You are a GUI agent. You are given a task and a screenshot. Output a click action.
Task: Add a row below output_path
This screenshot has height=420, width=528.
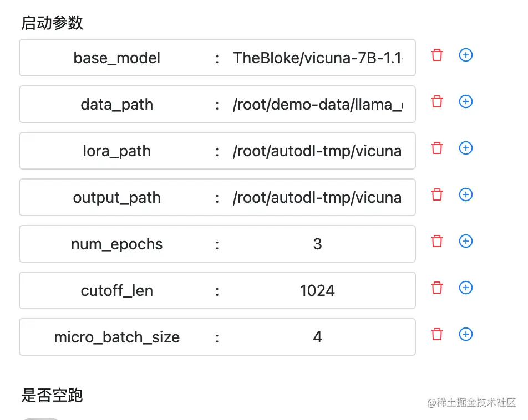pos(466,194)
